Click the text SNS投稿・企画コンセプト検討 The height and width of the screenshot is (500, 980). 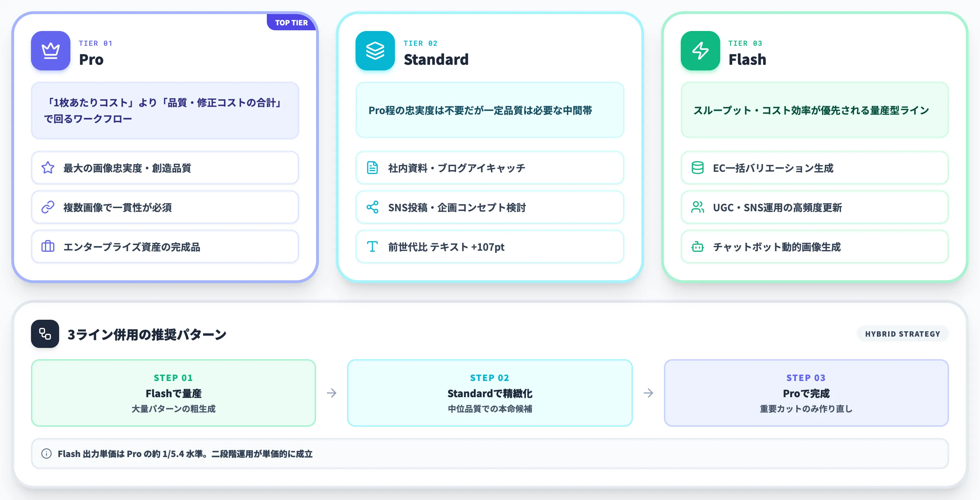click(x=457, y=208)
